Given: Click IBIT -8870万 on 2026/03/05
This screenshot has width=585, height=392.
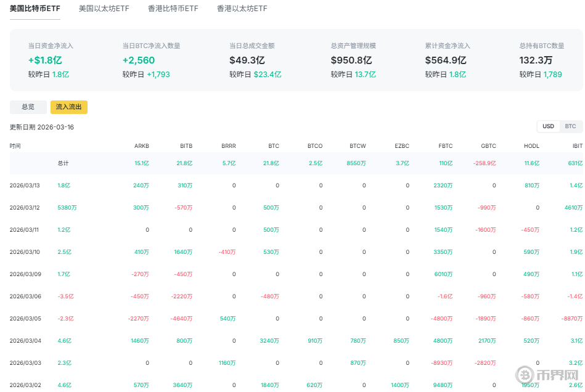Looking at the screenshot, I should (x=572, y=319).
